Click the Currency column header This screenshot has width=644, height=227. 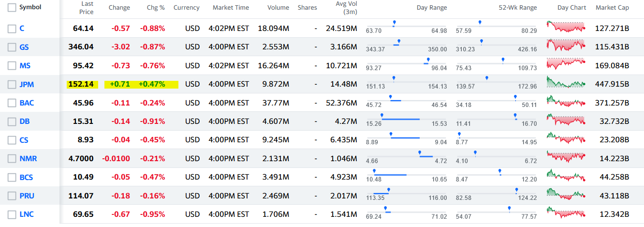click(187, 8)
